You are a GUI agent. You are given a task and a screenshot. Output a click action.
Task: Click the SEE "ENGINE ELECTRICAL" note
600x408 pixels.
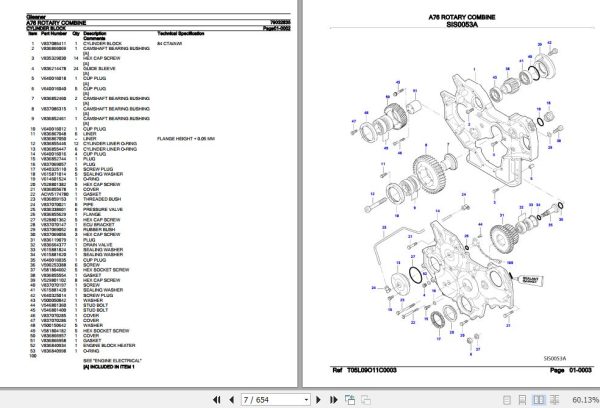[112, 361]
